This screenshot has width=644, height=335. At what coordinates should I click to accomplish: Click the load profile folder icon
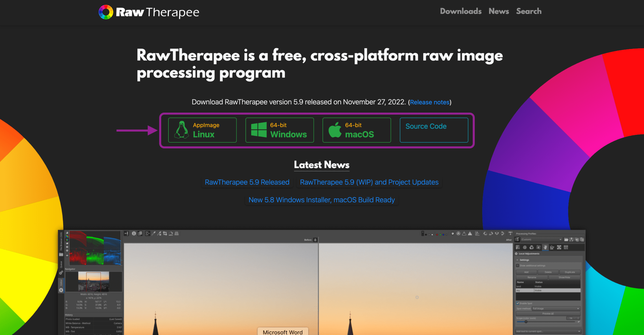(566, 239)
